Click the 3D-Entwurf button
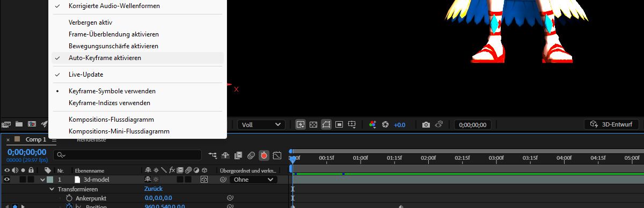Image resolution: width=644 pixels, height=208 pixels. 611,124
